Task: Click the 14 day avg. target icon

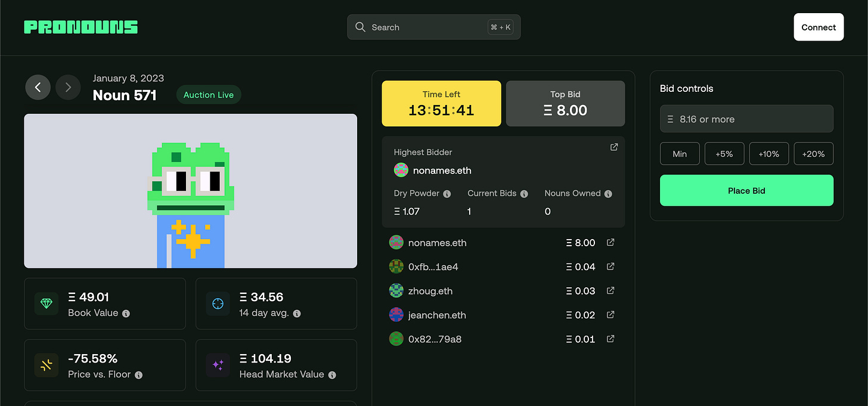Action: pos(218,303)
